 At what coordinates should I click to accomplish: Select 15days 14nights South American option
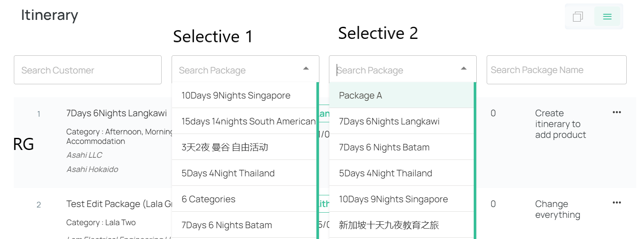tap(244, 121)
